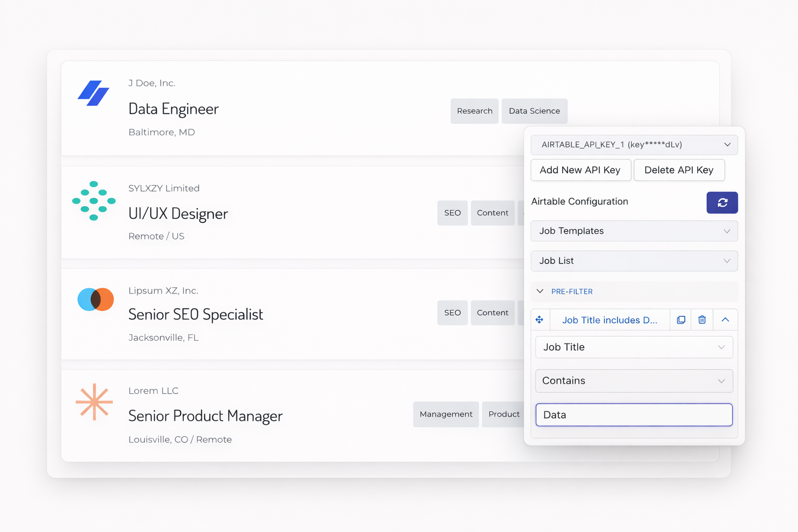Open the Job List dropdown
Image resolution: width=798 pixels, height=532 pixels.
pos(634,261)
